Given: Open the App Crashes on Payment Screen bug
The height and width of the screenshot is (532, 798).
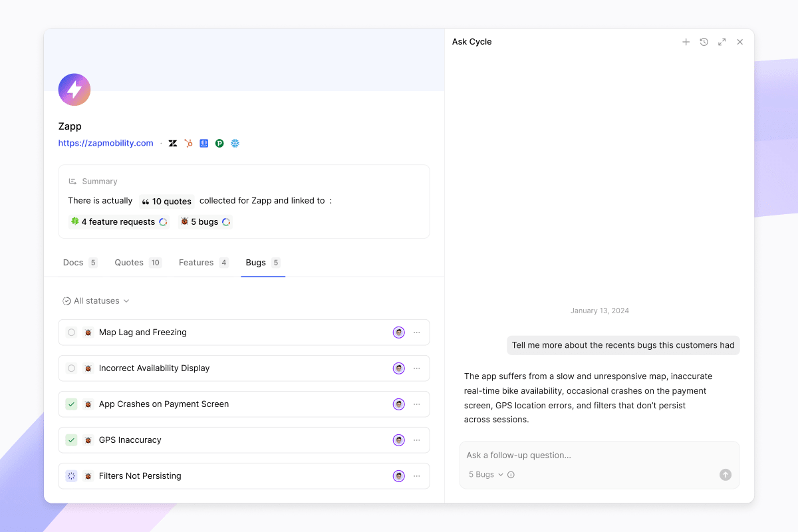Looking at the screenshot, I should coord(244,404).
